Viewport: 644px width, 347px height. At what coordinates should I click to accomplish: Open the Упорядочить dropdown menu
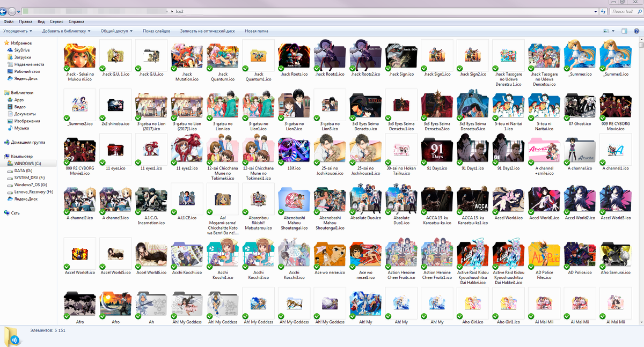tap(19, 31)
